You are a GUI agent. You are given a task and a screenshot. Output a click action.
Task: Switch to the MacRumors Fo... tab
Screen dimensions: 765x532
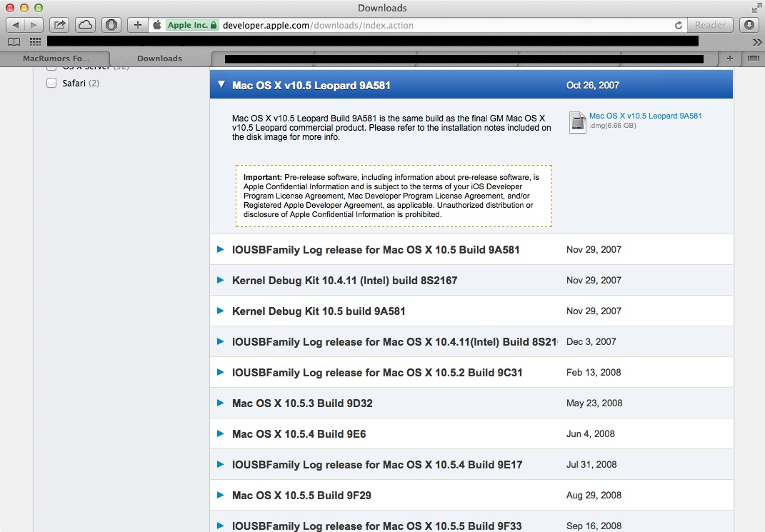tap(56, 59)
